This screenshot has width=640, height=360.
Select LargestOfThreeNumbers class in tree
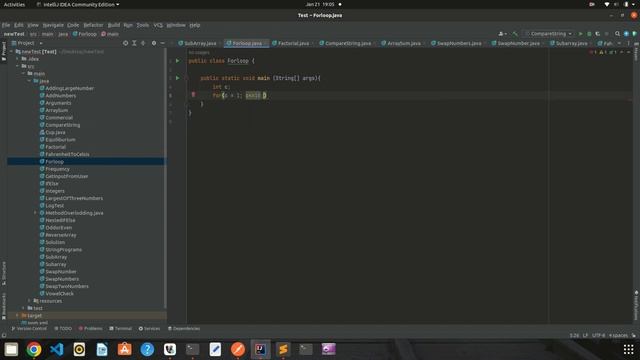click(x=74, y=198)
